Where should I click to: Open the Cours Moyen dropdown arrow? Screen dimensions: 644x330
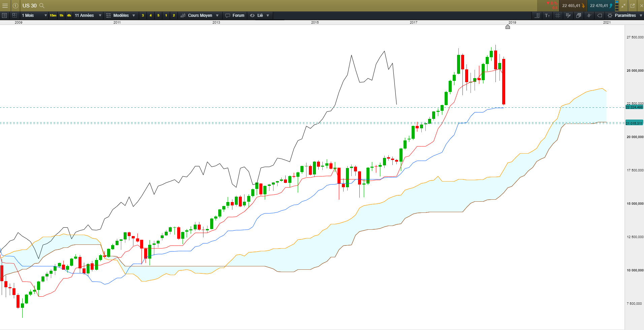click(217, 15)
